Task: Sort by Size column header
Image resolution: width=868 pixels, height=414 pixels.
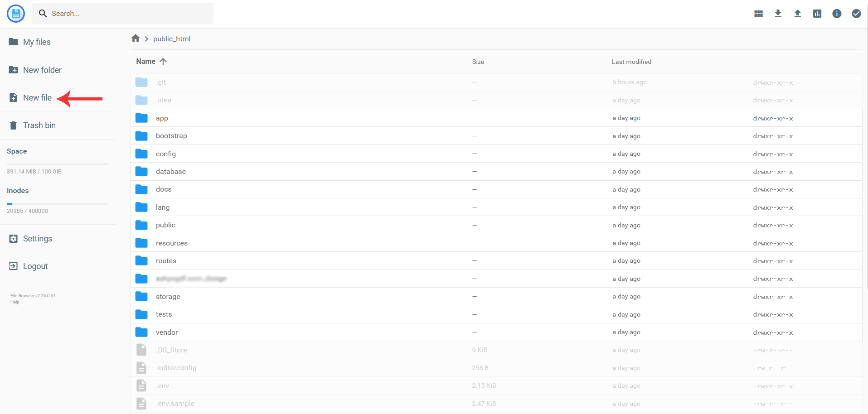Action: [478, 62]
